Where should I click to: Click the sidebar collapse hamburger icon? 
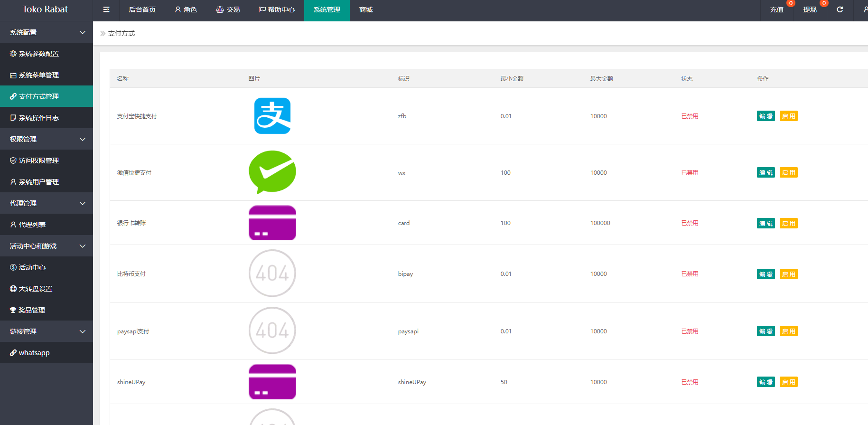pos(106,9)
